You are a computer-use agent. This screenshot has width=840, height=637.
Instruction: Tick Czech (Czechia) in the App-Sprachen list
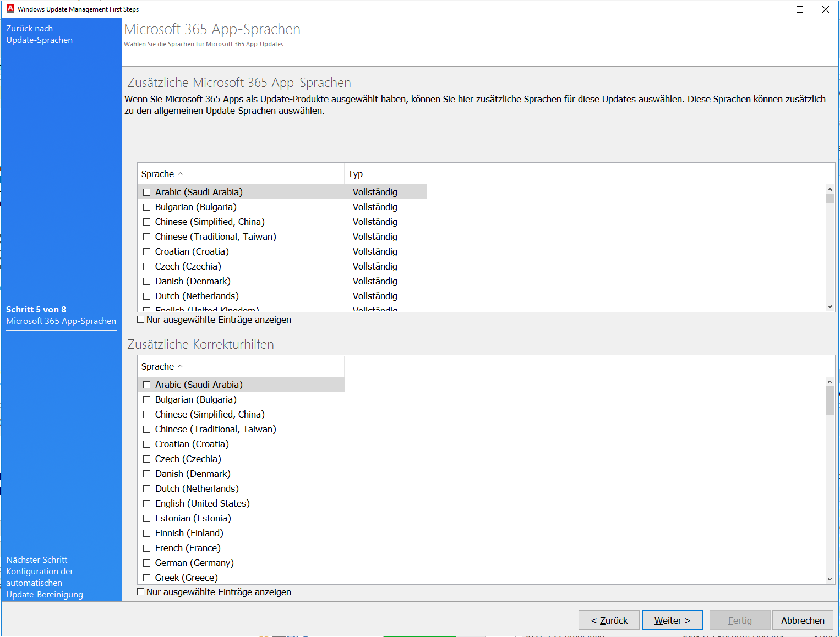click(146, 267)
